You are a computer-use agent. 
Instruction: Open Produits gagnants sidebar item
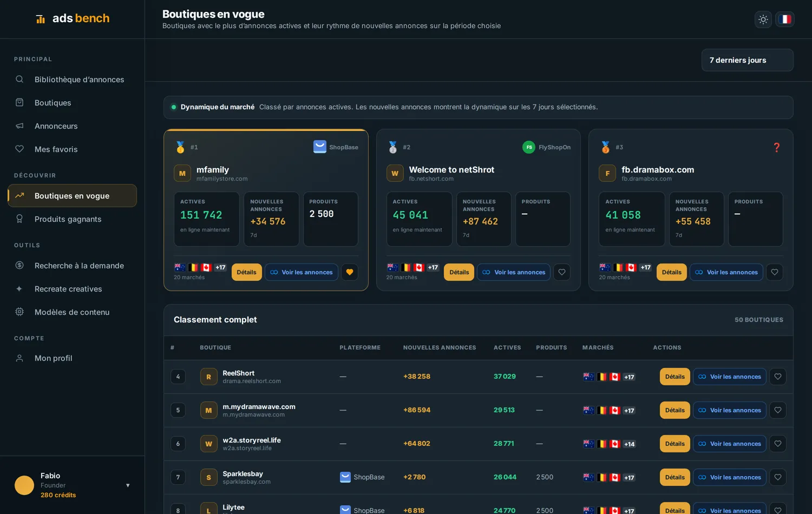tap(72, 219)
